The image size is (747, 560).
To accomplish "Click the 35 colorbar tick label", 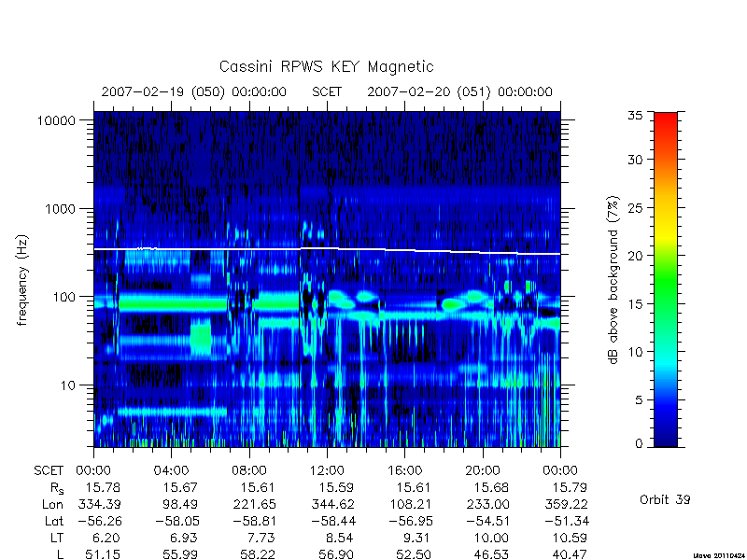I will click(x=635, y=115).
